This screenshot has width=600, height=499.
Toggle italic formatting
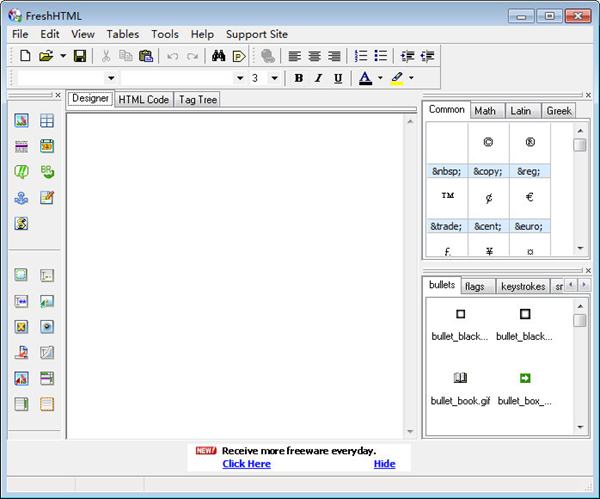[318, 78]
